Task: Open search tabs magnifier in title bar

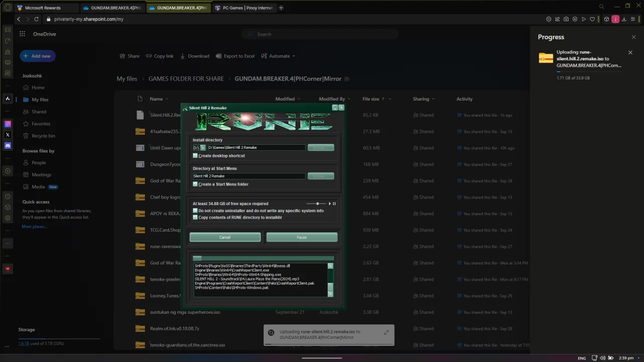Action: pos(601,7)
